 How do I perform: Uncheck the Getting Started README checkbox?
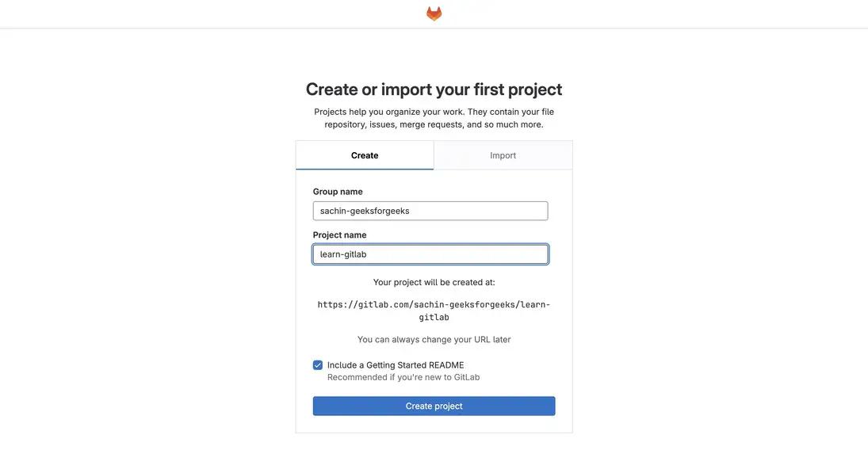318,365
